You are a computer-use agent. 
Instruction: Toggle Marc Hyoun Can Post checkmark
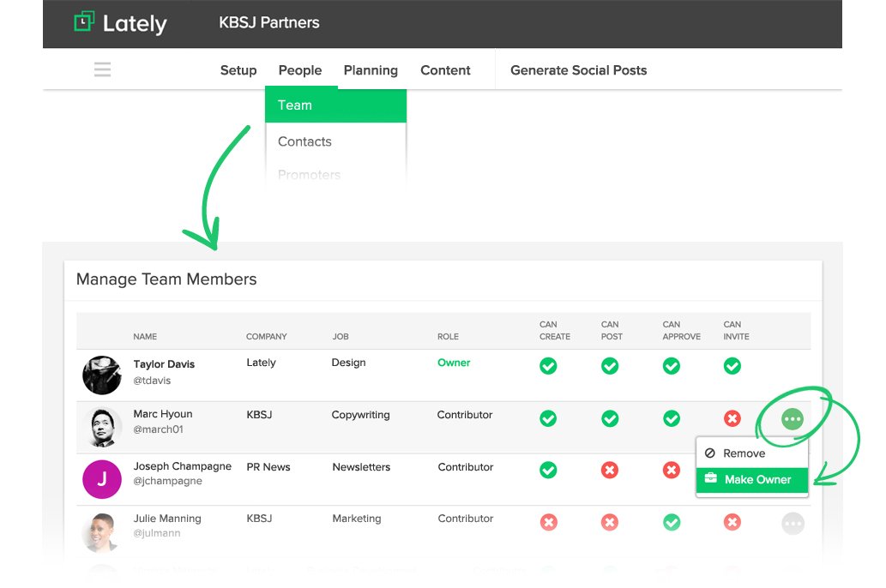pyautogui.click(x=610, y=418)
